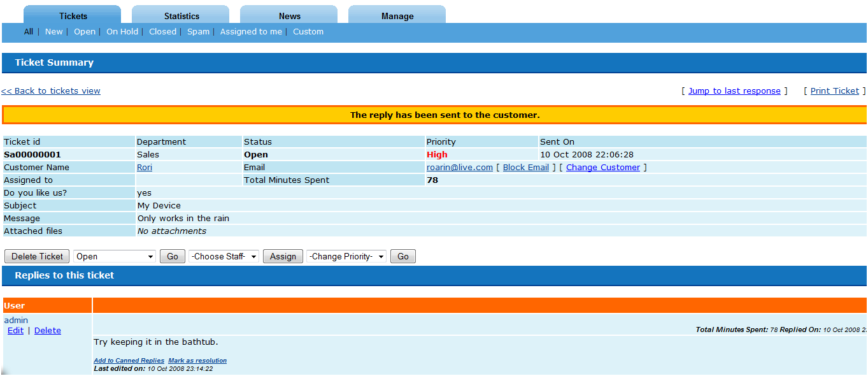Block the customer's email
Viewport: 868px width, 376px height.
(525, 168)
